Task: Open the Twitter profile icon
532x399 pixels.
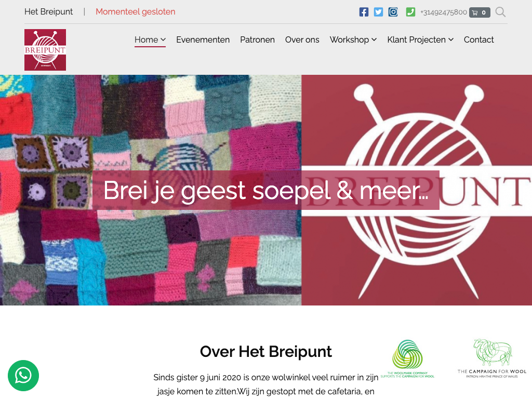Action: pyautogui.click(x=378, y=12)
